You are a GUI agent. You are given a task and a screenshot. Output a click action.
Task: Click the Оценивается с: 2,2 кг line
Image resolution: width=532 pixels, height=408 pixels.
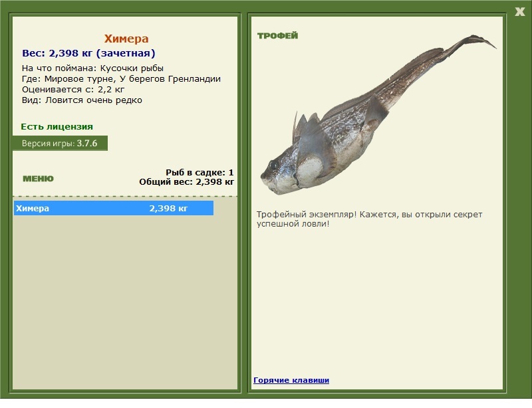click(73, 90)
